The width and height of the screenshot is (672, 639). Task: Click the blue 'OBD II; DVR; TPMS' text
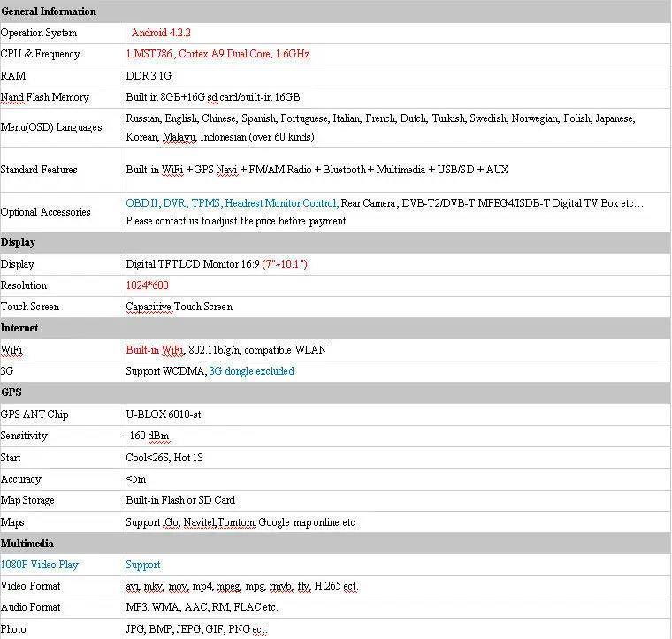233,203
